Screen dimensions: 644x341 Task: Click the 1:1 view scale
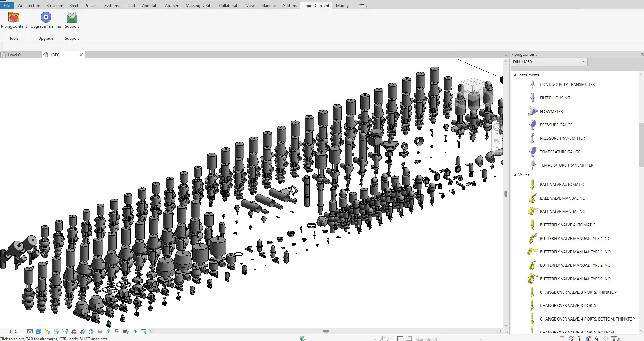pos(13,331)
